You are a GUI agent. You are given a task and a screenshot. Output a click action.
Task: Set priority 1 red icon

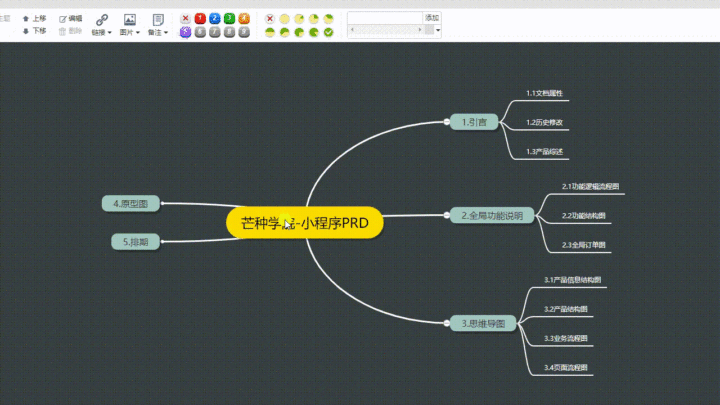tap(200, 18)
